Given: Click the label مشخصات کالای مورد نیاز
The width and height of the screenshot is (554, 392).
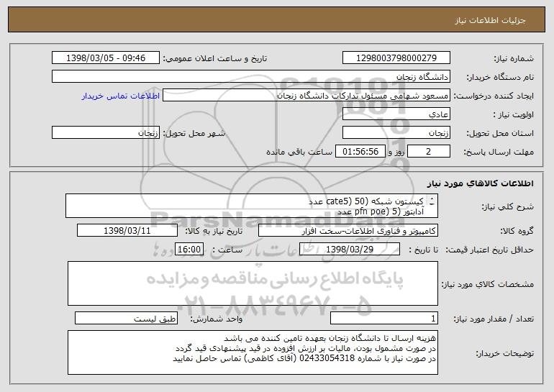Looking at the screenshot, I should pos(488,284).
